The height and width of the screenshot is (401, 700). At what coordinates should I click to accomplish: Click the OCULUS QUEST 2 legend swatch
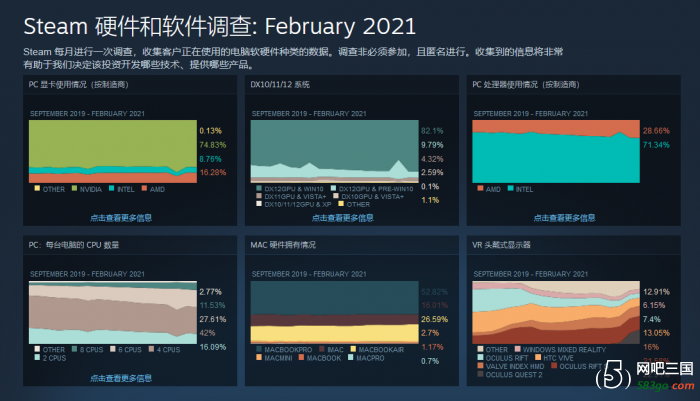click(480, 373)
